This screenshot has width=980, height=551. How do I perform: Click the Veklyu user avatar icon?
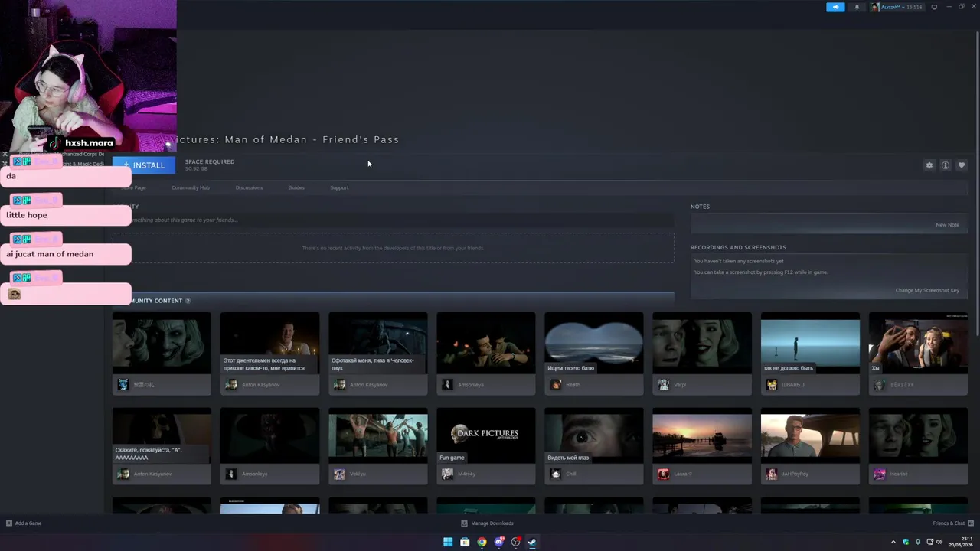coord(340,474)
